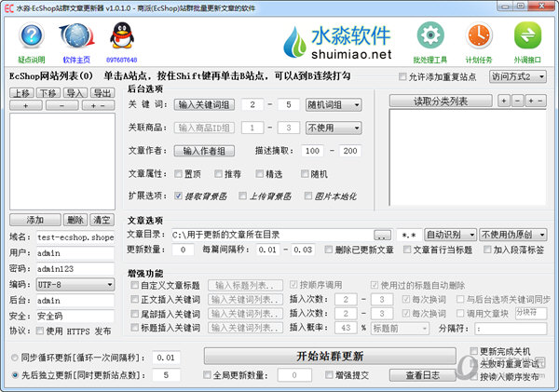Click the 导出 sites button

coord(102,93)
